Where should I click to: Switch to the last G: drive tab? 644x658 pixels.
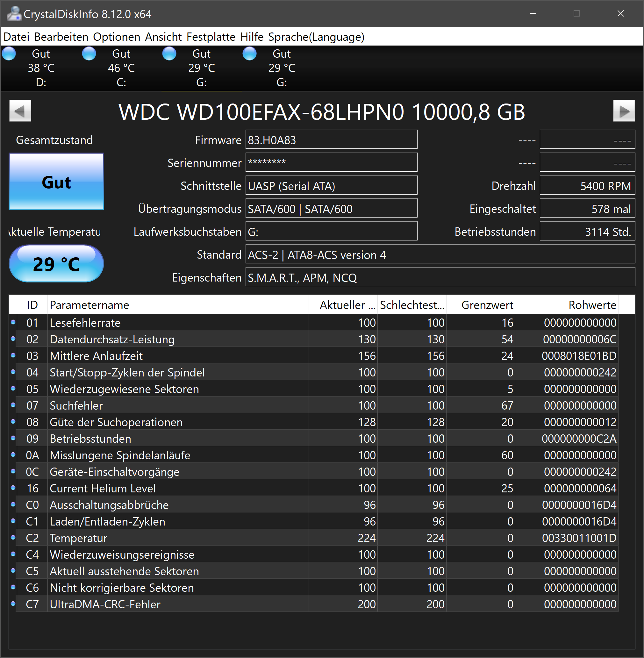[x=281, y=68]
